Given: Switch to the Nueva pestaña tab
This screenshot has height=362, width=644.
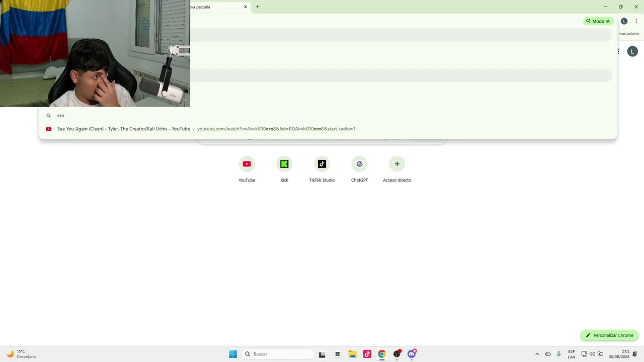Looking at the screenshot, I should pyautogui.click(x=219, y=7).
